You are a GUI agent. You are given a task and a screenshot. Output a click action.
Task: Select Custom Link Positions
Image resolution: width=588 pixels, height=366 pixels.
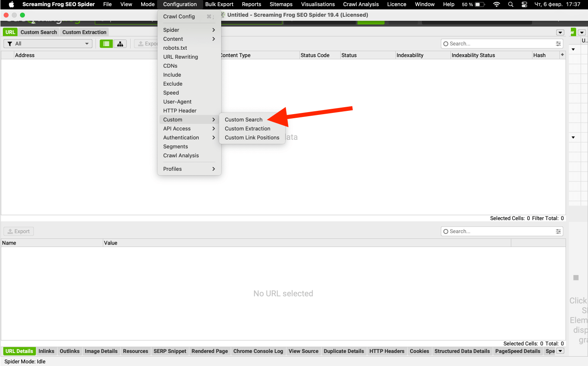click(252, 137)
